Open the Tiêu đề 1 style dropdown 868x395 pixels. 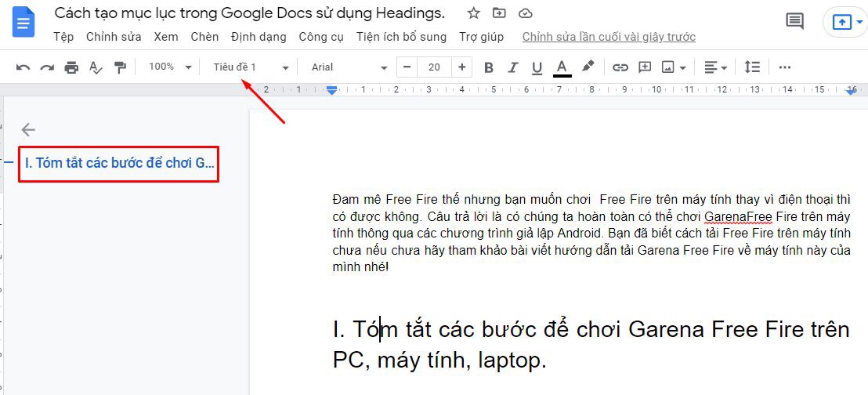point(251,67)
